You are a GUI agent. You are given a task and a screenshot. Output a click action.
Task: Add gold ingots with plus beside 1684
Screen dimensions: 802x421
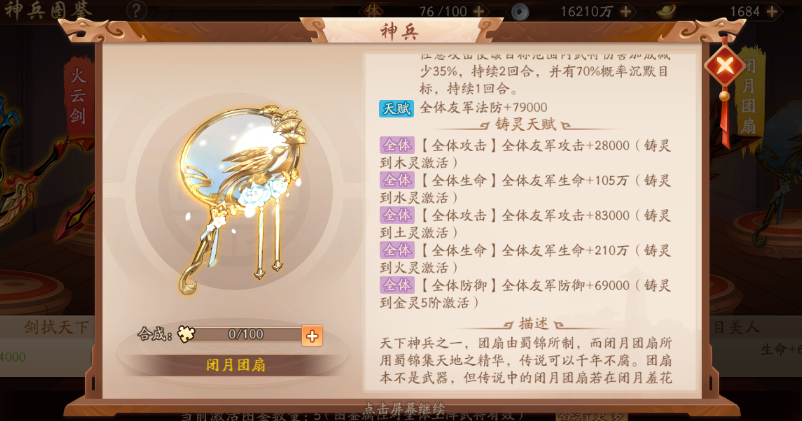(x=772, y=11)
